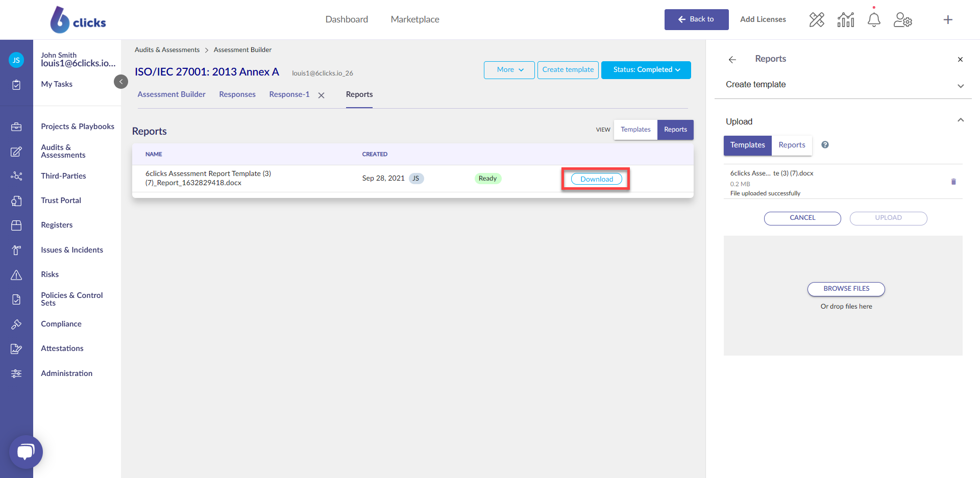Open the Response-1 tab
This screenshot has height=478, width=980.
tap(289, 94)
